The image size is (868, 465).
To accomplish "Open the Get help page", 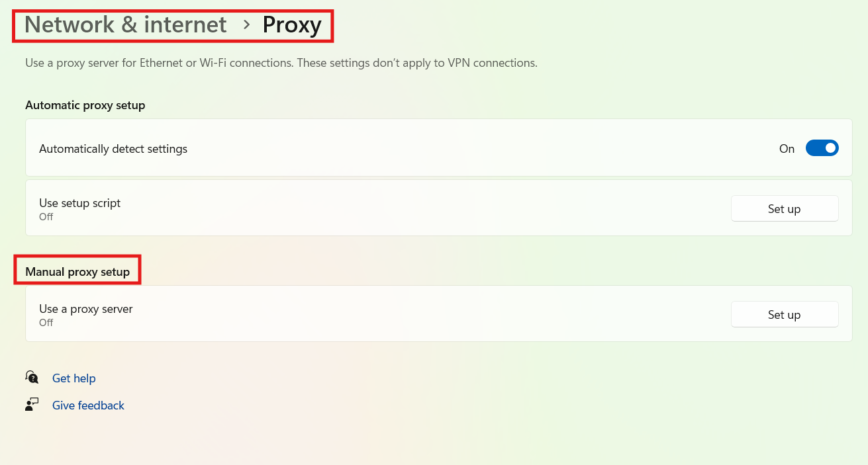I will [73, 378].
